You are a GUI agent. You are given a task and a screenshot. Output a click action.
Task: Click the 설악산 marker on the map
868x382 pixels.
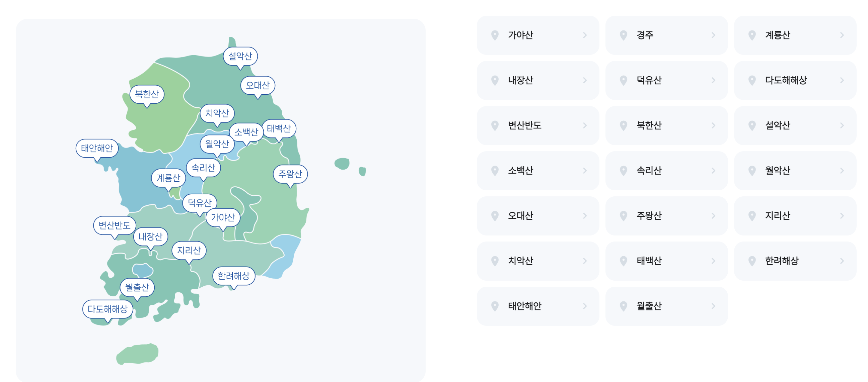click(241, 57)
